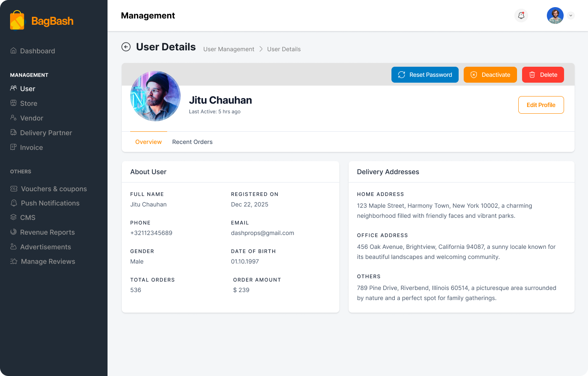Follow the User Management breadcrumb link
The height and width of the screenshot is (376, 588).
tap(228, 49)
